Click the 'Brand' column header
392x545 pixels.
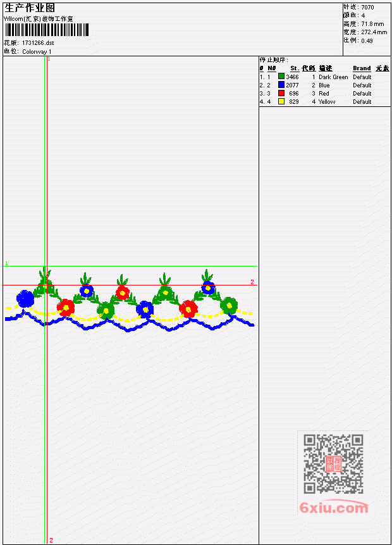pos(362,68)
